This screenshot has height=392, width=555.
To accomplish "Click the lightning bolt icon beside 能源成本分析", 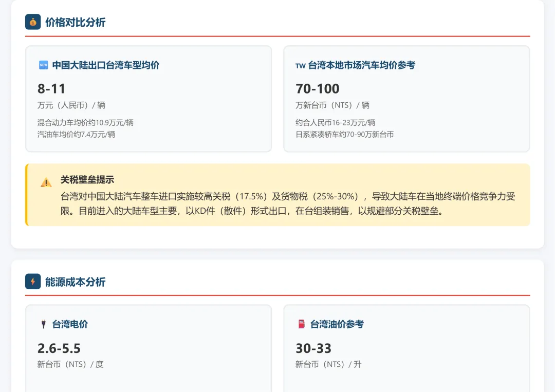I will point(32,281).
